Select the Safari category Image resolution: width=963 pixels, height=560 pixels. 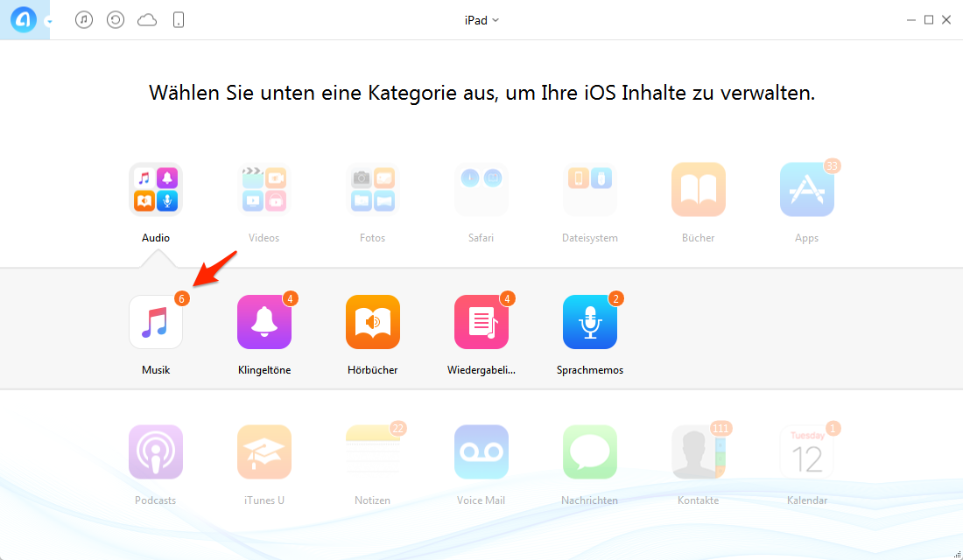(x=481, y=189)
